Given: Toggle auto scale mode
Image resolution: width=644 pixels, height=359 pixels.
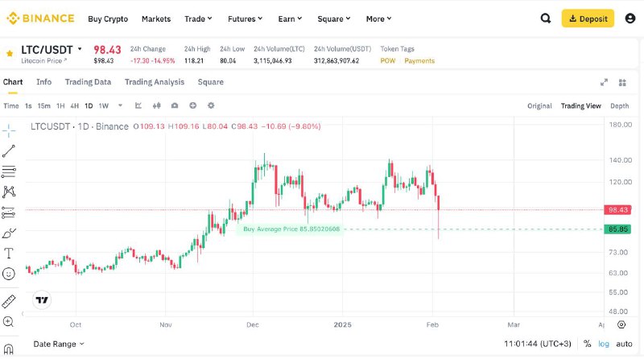Looking at the screenshot, I should 624,344.
